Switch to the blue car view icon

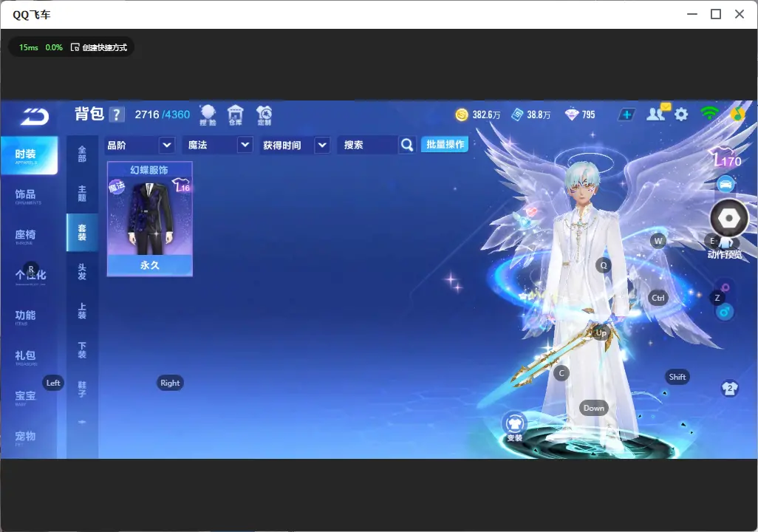[725, 184]
